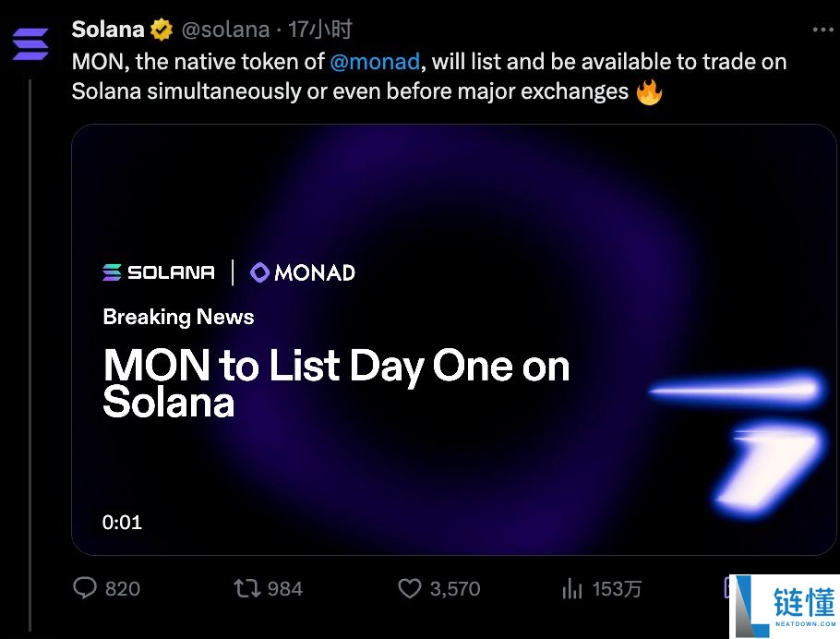Click the 0:01 video time label
The image size is (840, 639).
pos(122,522)
